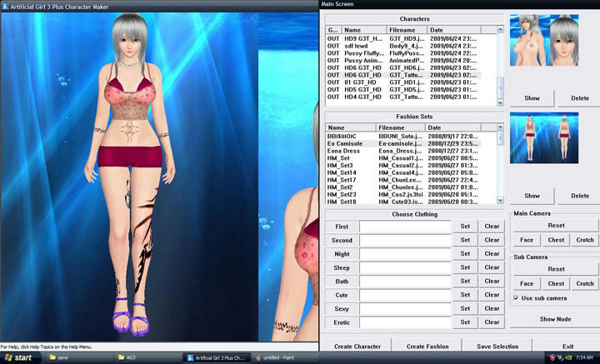Exit the Main Screen window
600x364 pixels.
(x=567, y=346)
